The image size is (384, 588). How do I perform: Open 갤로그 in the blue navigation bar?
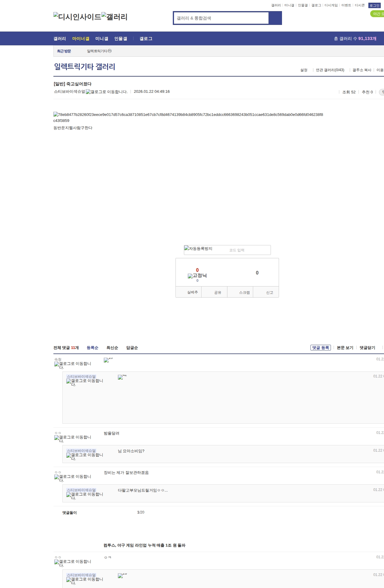point(146,38)
